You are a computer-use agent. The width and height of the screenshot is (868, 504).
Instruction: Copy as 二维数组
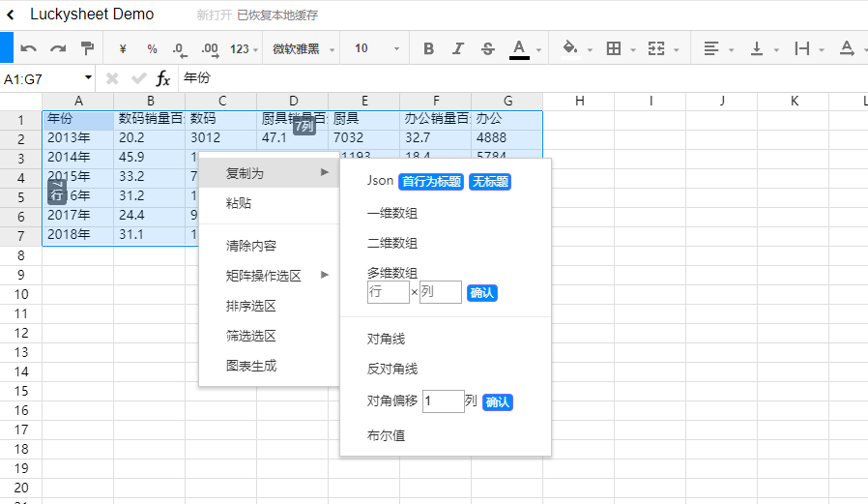point(391,243)
